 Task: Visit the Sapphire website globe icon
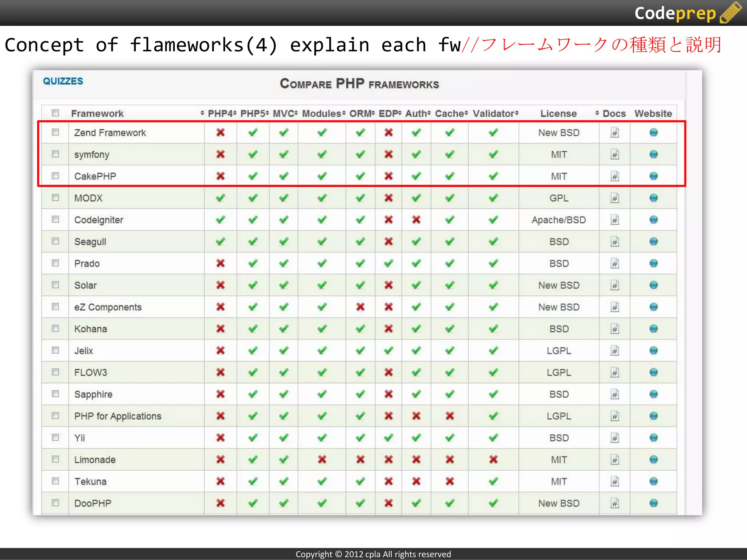[653, 394]
